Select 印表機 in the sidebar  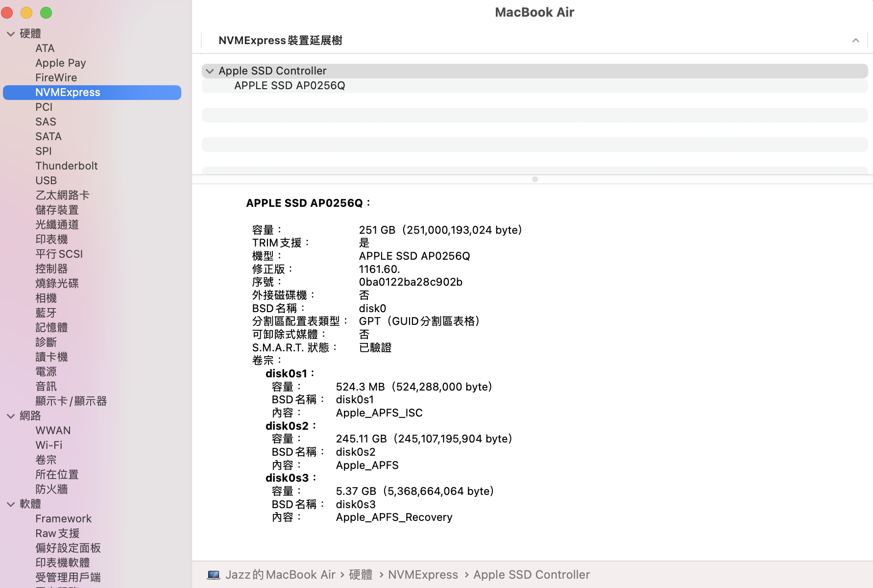52,240
